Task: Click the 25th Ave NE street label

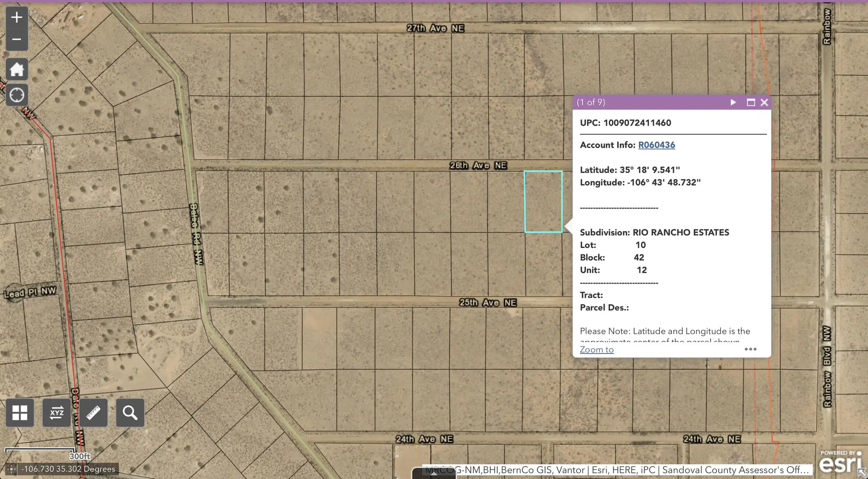Action: click(x=488, y=303)
